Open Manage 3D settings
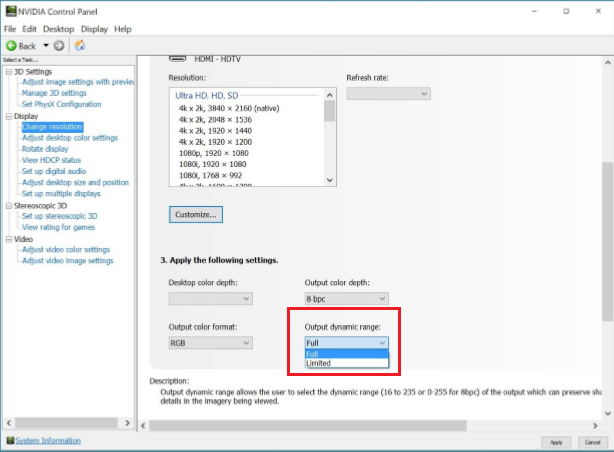 coord(54,93)
